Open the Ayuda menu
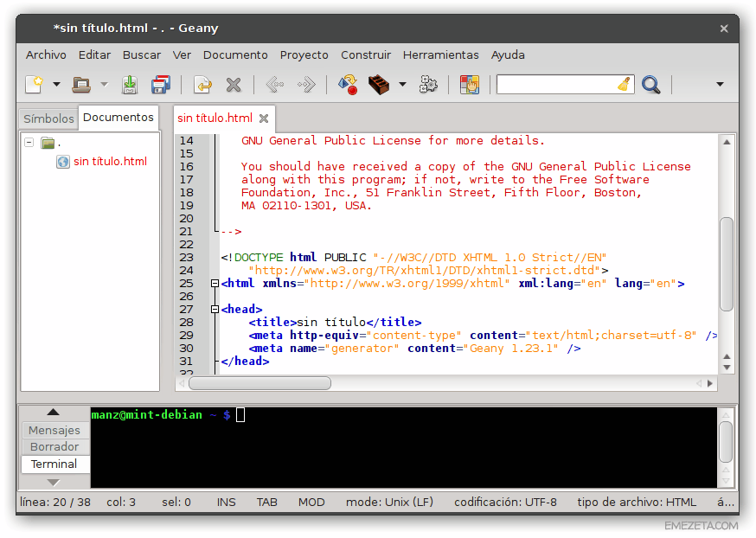This screenshot has height=538, width=756. (x=508, y=55)
